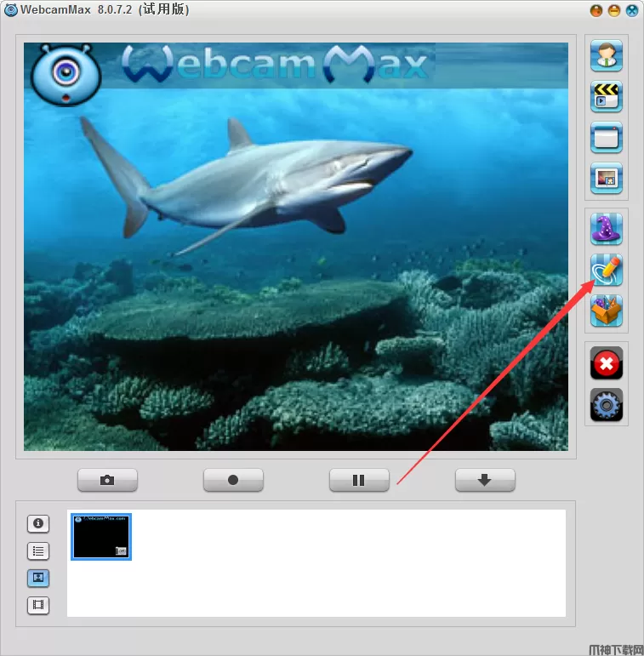Click the orange help button in title bar

pos(596,10)
